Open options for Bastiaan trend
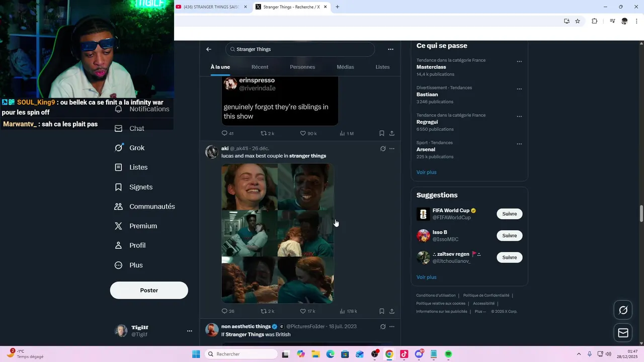Screen dimensions: 644x362 pos(519,89)
